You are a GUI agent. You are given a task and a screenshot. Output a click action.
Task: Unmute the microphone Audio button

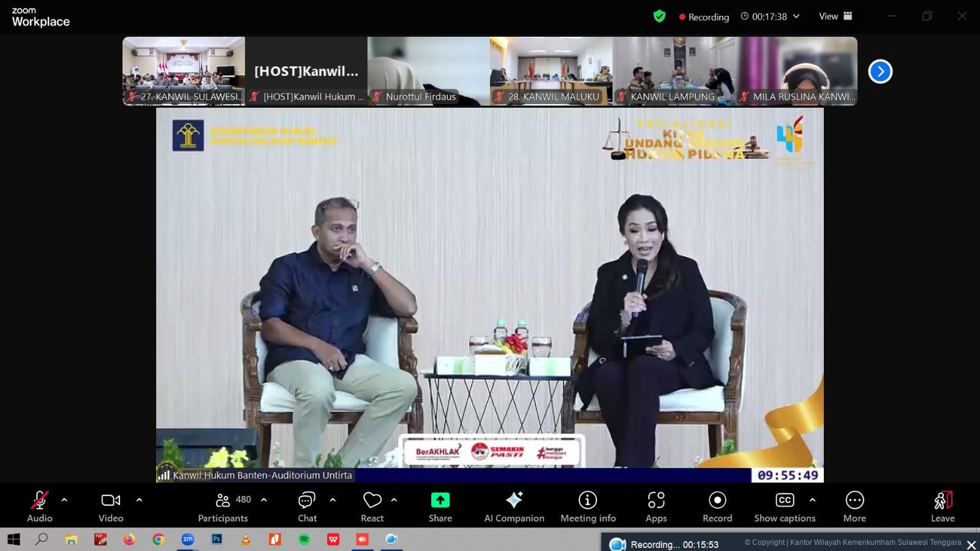(40, 507)
